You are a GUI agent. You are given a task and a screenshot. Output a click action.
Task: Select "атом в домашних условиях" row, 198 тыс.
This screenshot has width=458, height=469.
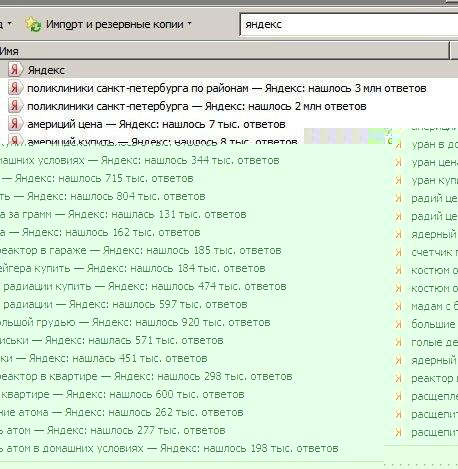pyautogui.click(x=169, y=448)
